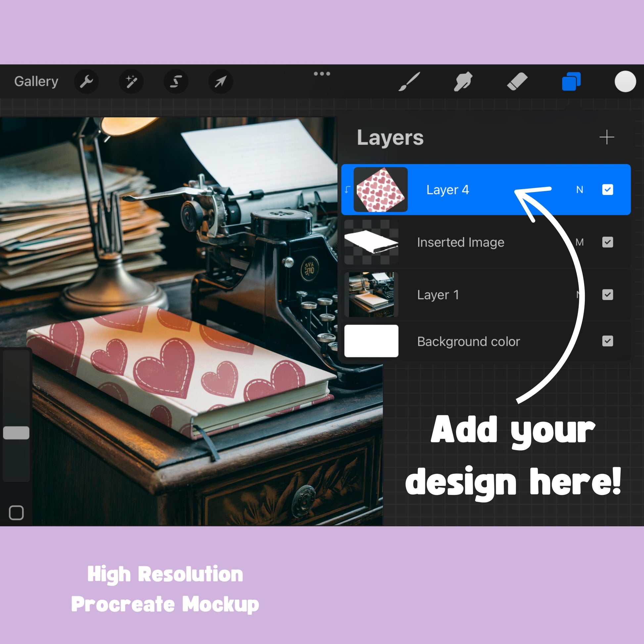Toggle Layer 1 visibility checkbox
This screenshot has height=644, width=644.
coord(607,295)
